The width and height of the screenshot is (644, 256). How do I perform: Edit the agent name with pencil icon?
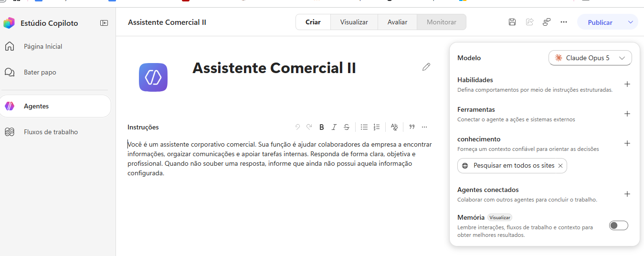point(426,67)
